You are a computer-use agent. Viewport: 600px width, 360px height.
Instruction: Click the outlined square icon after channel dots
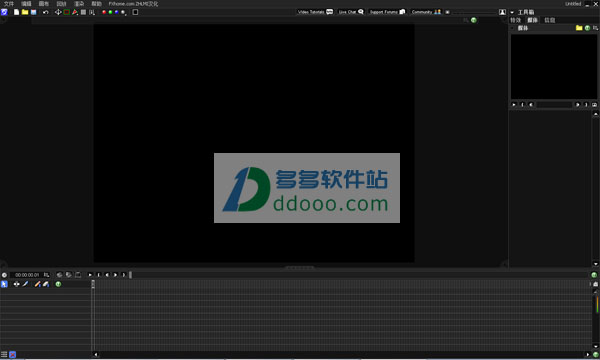(x=135, y=12)
